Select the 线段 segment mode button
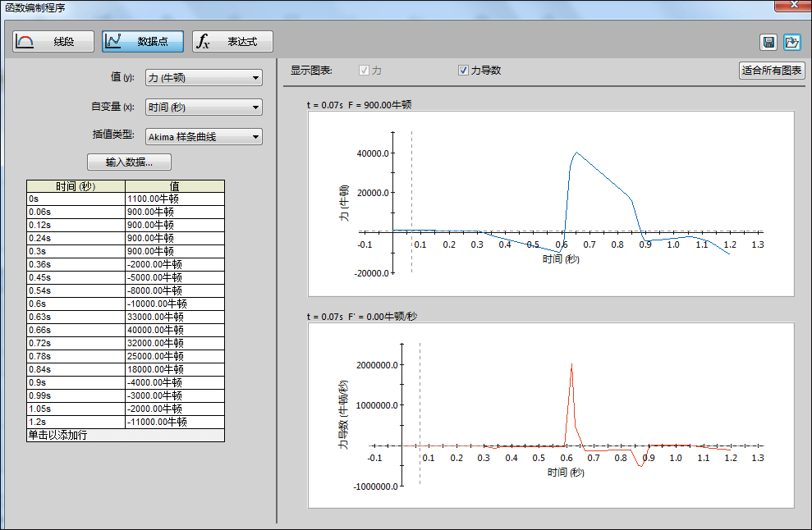Viewport: 812px width, 530px height. [x=53, y=41]
